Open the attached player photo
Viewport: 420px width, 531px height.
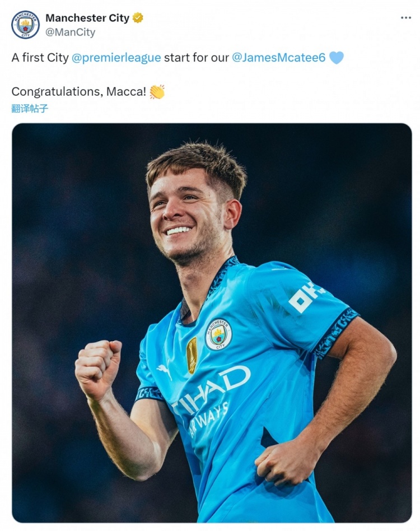(212, 323)
